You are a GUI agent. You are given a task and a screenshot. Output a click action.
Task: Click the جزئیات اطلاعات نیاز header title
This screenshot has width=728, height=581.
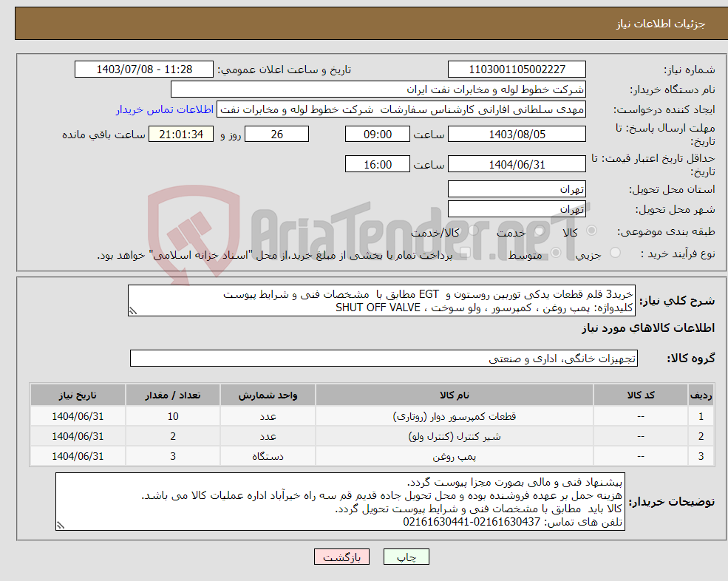661,24
